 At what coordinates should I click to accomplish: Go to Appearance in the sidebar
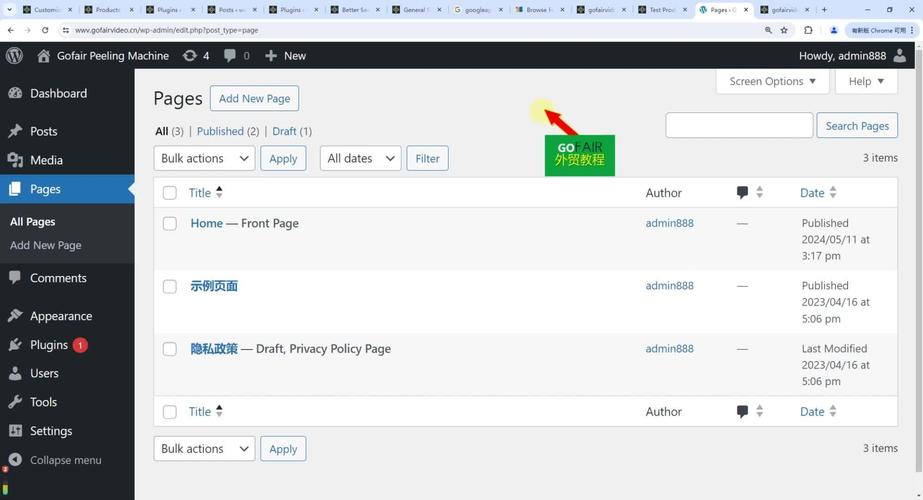60,316
